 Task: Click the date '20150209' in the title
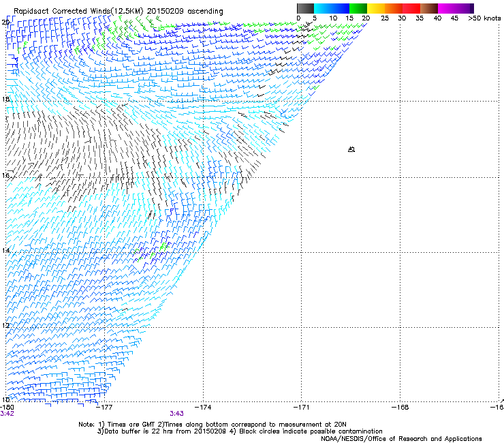(166, 12)
